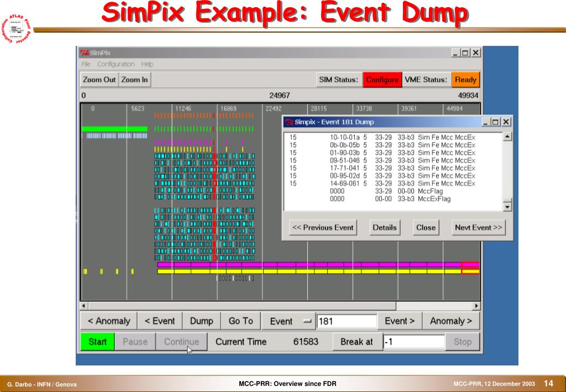Click the Event 181 Dump window Tk icon

click(x=289, y=122)
